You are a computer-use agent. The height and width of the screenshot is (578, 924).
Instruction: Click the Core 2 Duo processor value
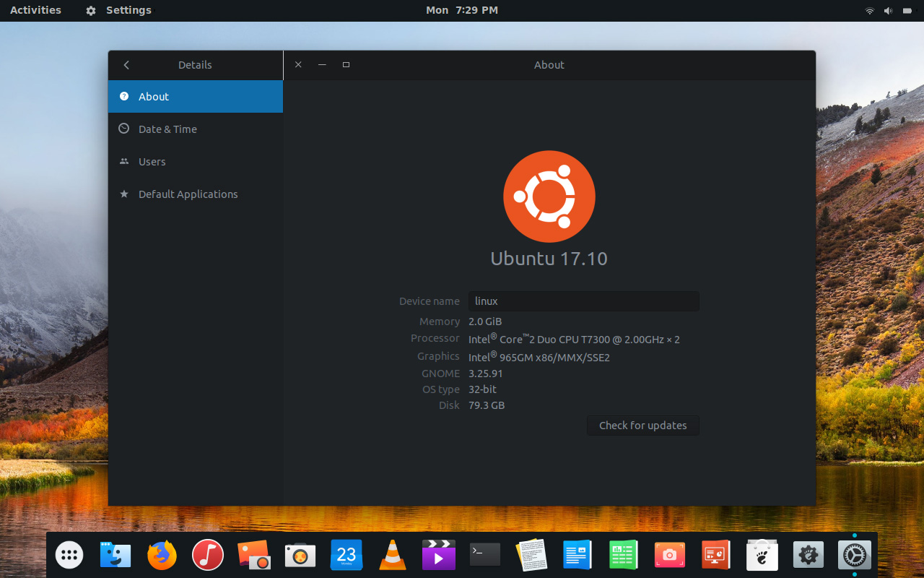[574, 338]
